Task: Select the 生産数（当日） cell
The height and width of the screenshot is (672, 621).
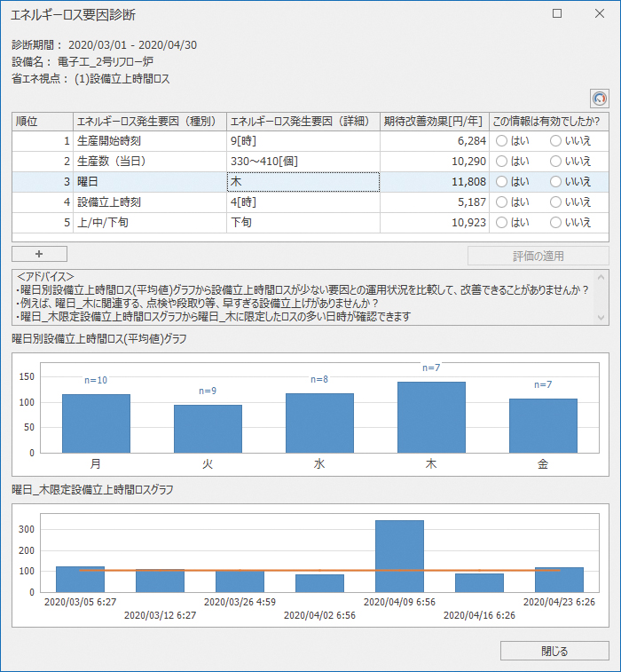Action: coord(150,162)
